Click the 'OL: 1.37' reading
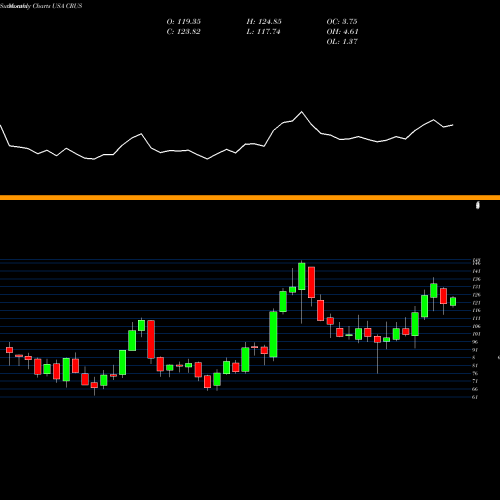The height and width of the screenshot is (500, 500). (x=342, y=41)
